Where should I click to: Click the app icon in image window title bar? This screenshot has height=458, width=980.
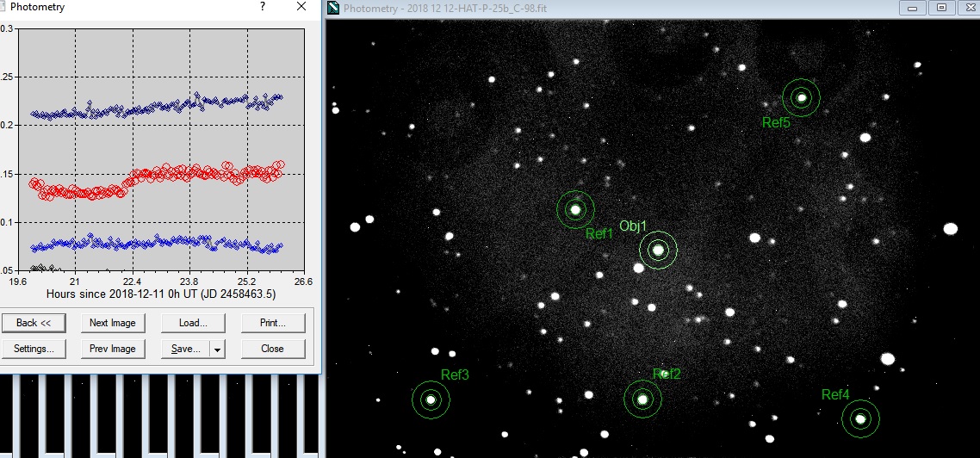click(334, 9)
